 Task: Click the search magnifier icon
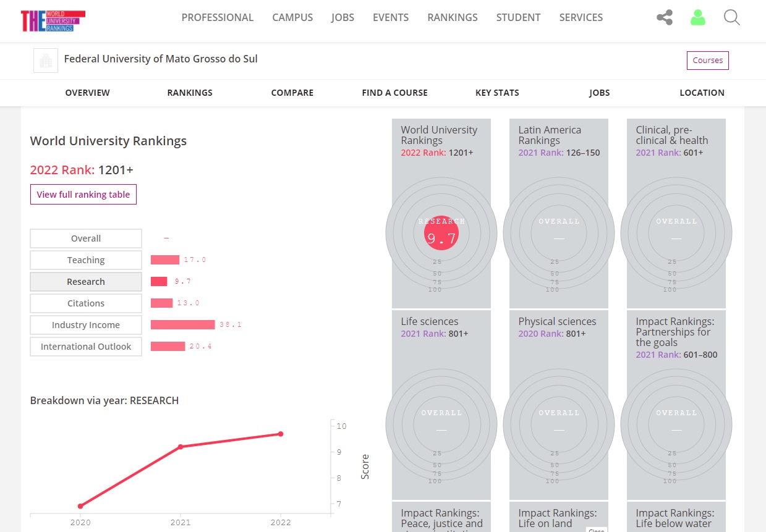point(731,18)
